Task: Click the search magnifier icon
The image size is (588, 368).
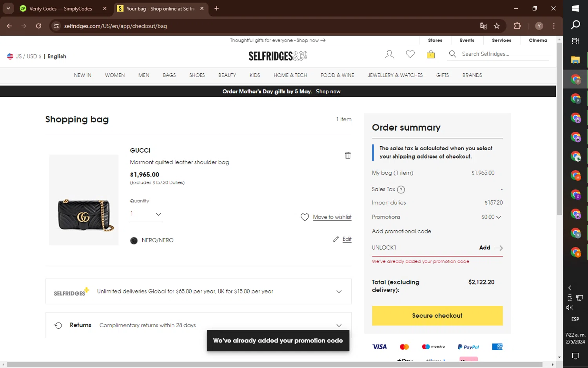Action: pos(452,54)
